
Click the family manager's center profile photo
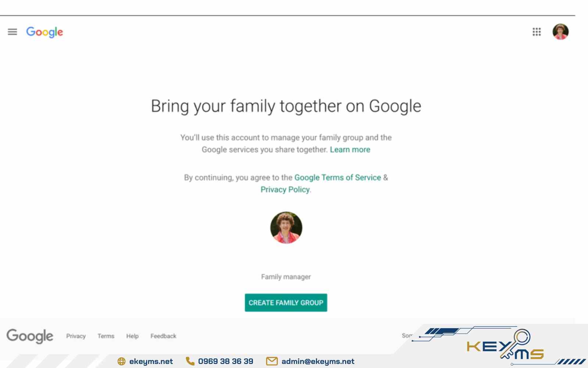[286, 227]
